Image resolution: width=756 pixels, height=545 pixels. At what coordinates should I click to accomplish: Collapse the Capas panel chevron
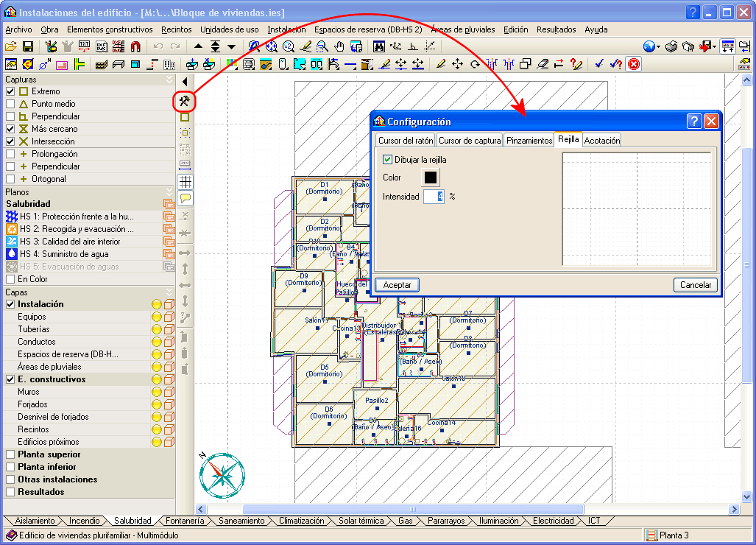tap(169, 292)
